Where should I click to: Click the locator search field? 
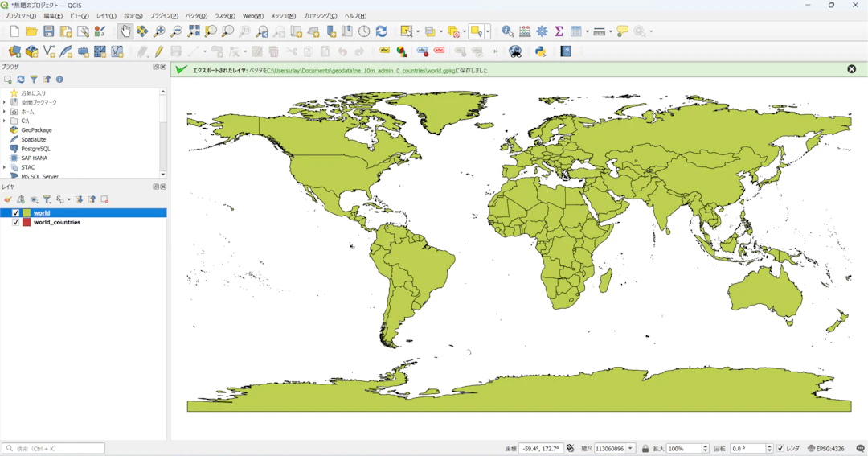53,448
